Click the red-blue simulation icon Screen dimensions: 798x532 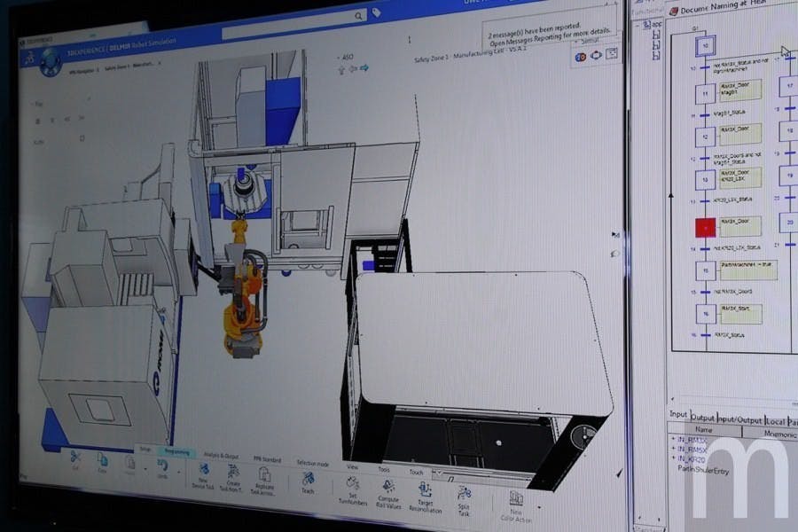tap(581, 57)
